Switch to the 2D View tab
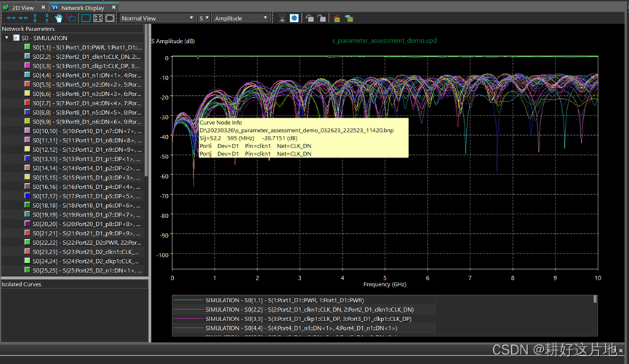The width and height of the screenshot is (629, 364). click(23, 7)
